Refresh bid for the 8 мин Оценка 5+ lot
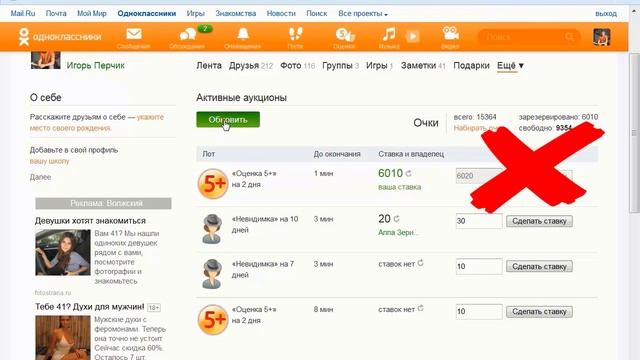The width and height of the screenshot is (640, 360). click(x=420, y=309)
